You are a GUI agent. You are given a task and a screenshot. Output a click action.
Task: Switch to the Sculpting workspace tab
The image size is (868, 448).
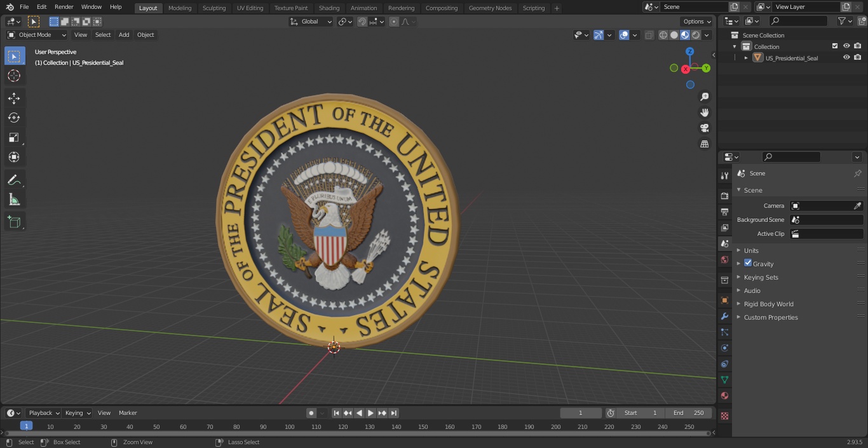coord(214,8)
